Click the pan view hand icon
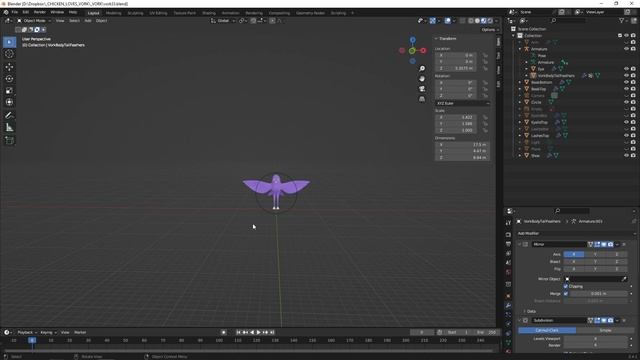The height and width of the screenshot is (360, 640). (422, 79)
